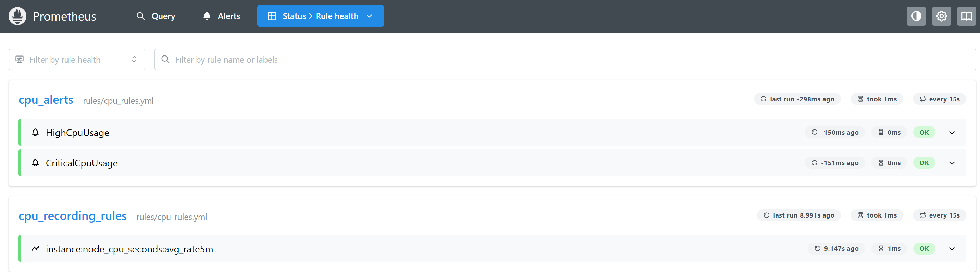Screen dimensions: 980x272
Task: Click repeat icon in cpu_alerts every 15s badge
Action: (x=922, y=99)
